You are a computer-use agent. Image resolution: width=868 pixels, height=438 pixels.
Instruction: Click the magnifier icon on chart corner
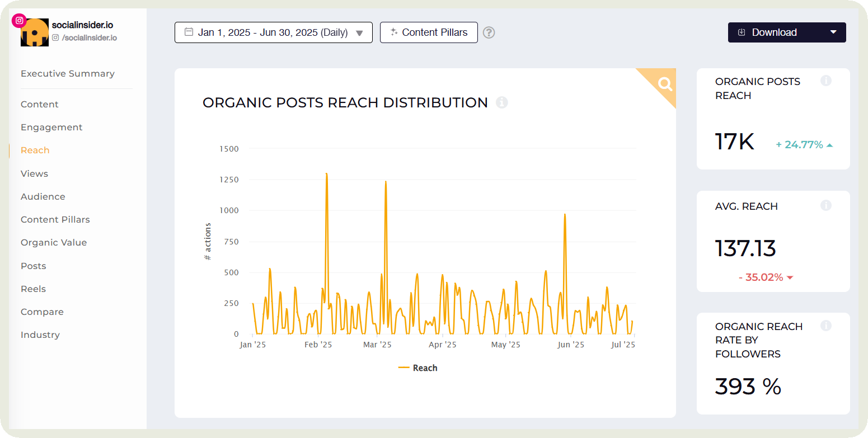coord(665,84)
